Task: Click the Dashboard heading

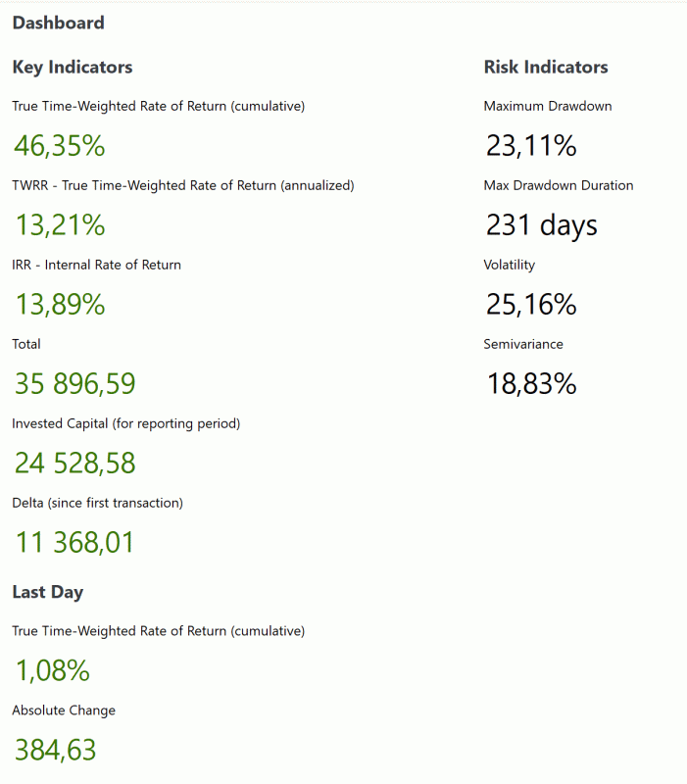Action: [58, 23]
